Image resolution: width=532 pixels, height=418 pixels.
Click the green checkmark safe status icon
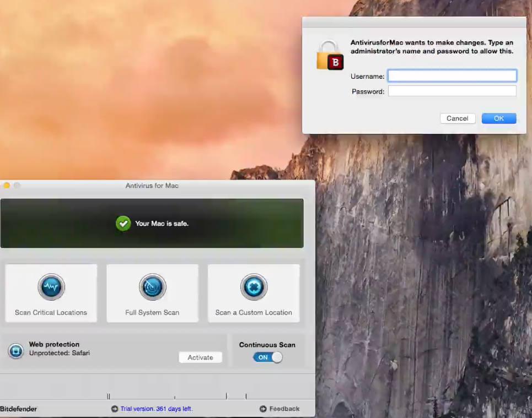point(123,224)
